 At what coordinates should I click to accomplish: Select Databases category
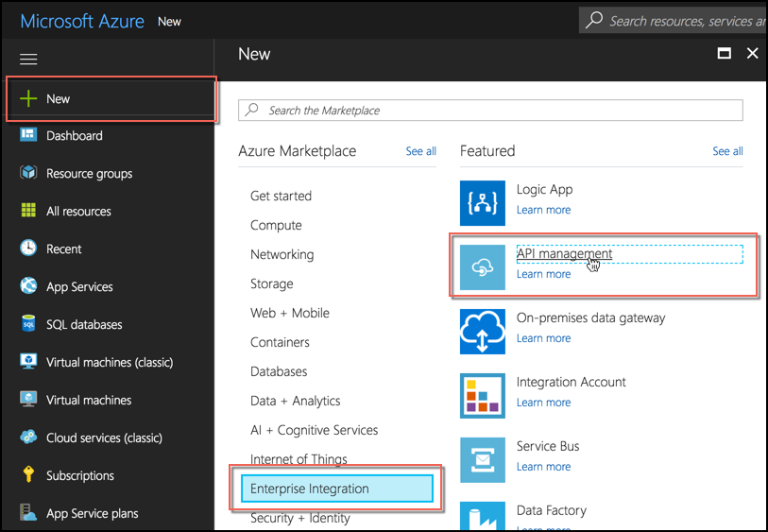[x=279, y=371]
